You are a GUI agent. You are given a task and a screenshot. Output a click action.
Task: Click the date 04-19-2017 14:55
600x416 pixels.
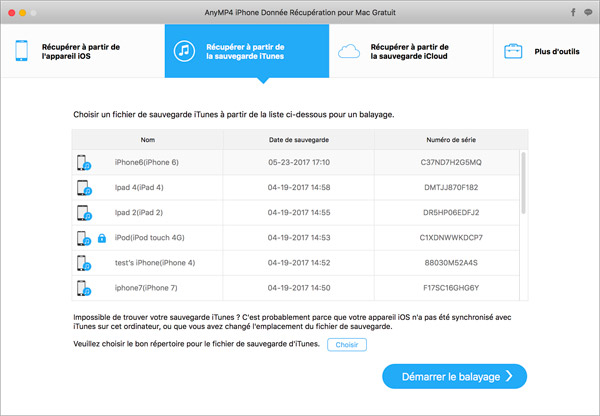(x=299, y=212)
